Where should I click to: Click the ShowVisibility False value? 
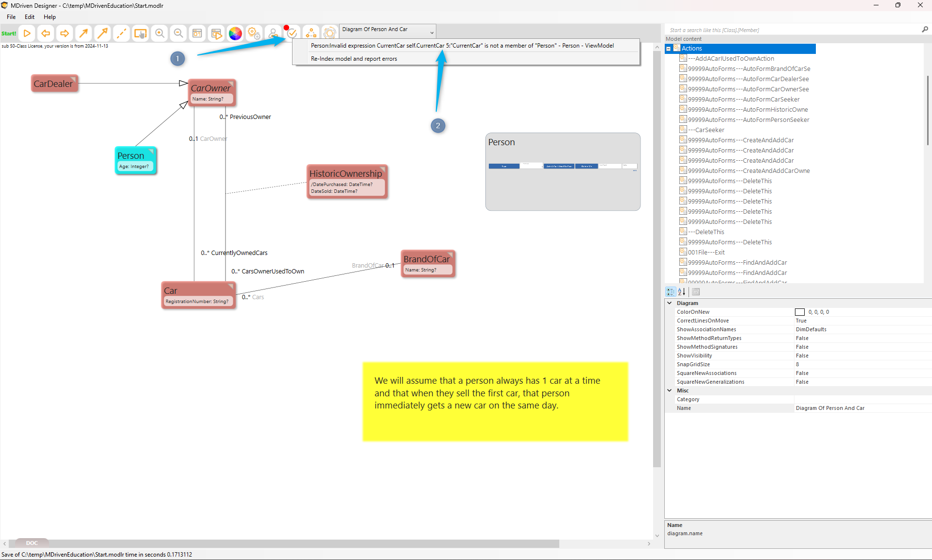[802, 356]
